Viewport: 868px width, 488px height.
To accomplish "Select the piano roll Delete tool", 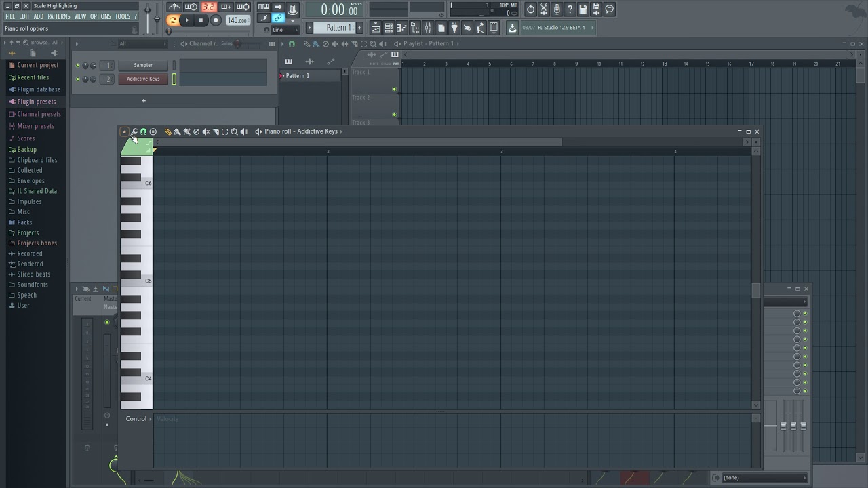I will click(197, 131).
